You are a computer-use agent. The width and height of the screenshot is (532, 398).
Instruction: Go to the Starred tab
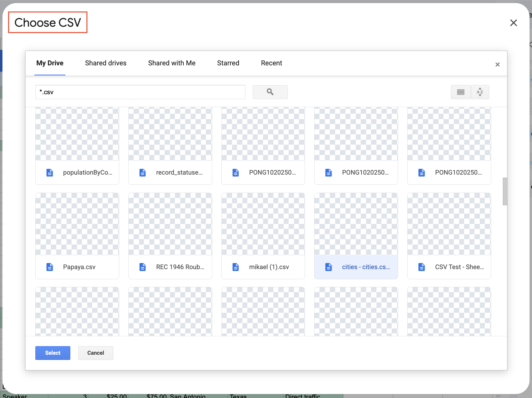point(228,63)
